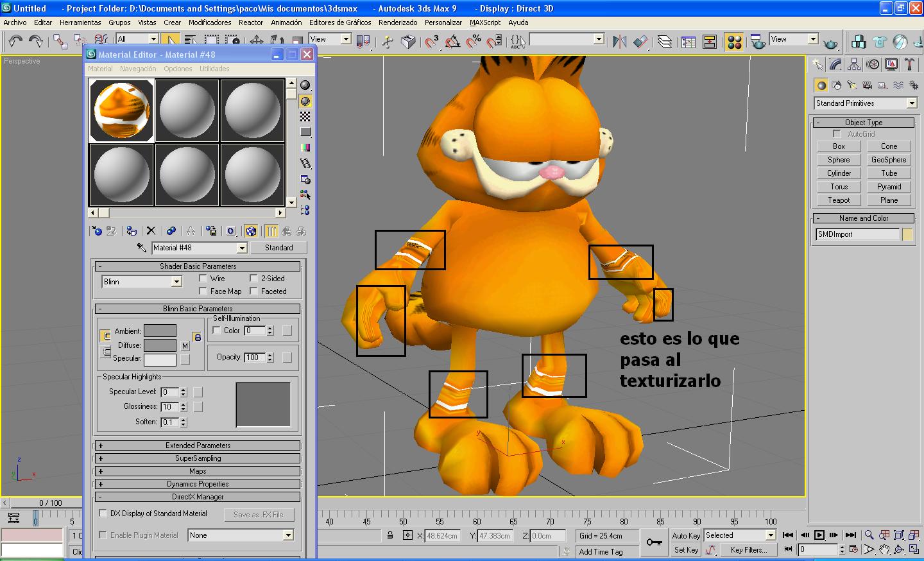The image size is (924, 561).
Task: Toggle the selection lock padlock
Action: point(390,535)
